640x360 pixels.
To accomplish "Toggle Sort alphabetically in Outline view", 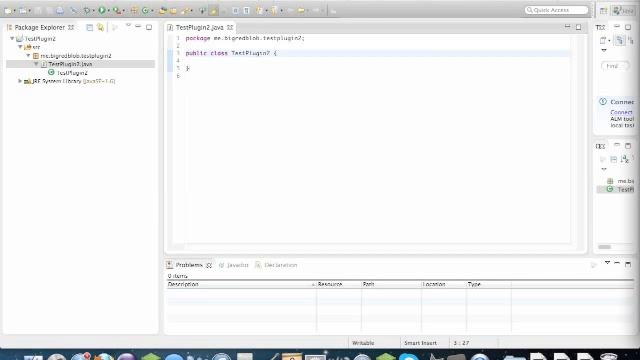I will click(624, 159).
